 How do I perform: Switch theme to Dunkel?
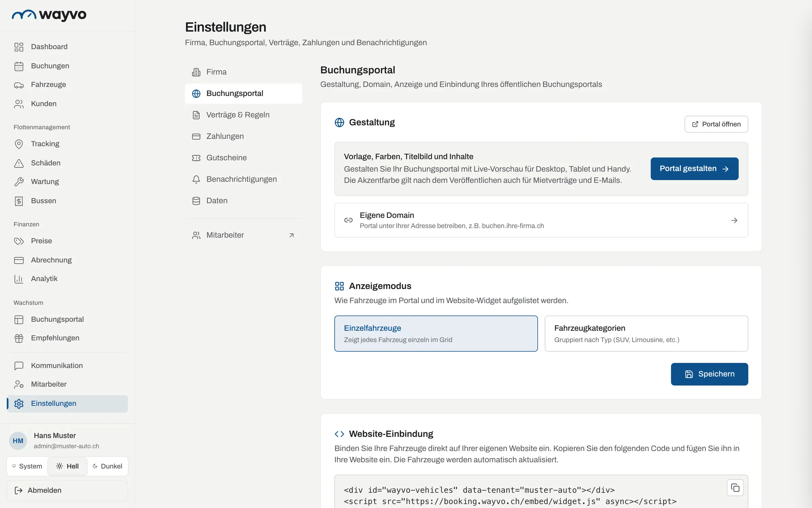click(x=107, y=466)
